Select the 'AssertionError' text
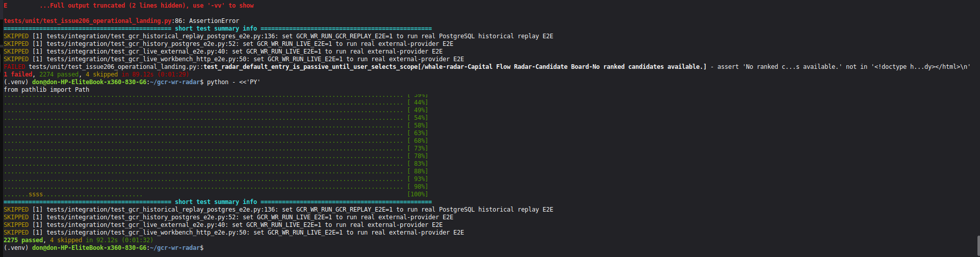 (x=214, y=21)
